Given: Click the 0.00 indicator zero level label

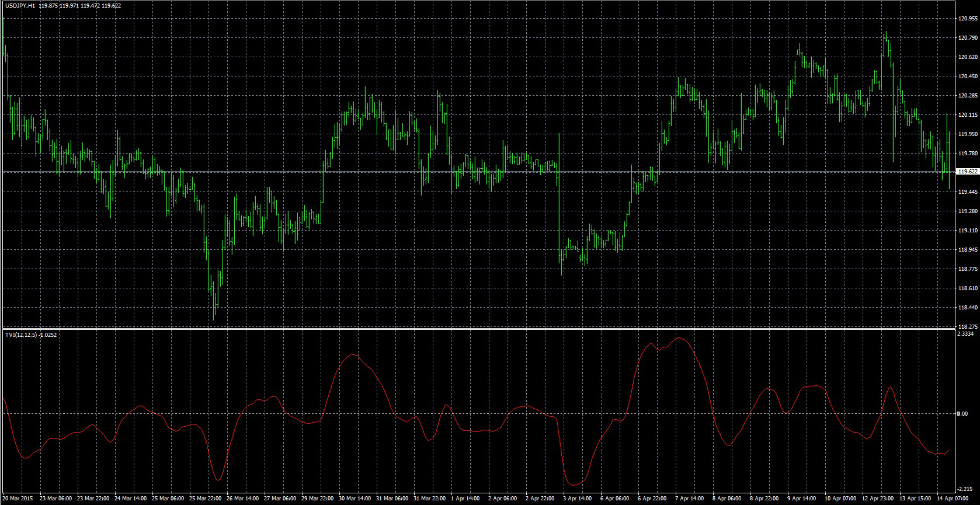Looking at the screenshot, I should [x=962, y=414].
